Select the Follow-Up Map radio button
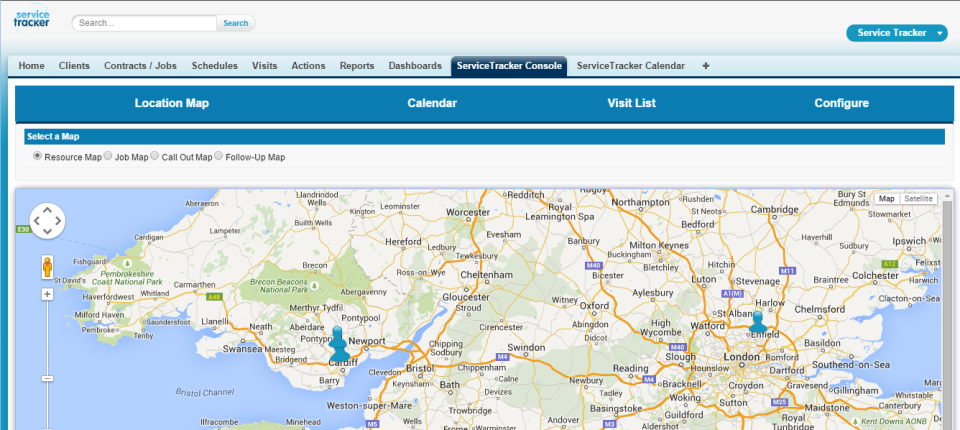Image resolution: width=960 pixels, height=430 pixels. click(219, 156)
